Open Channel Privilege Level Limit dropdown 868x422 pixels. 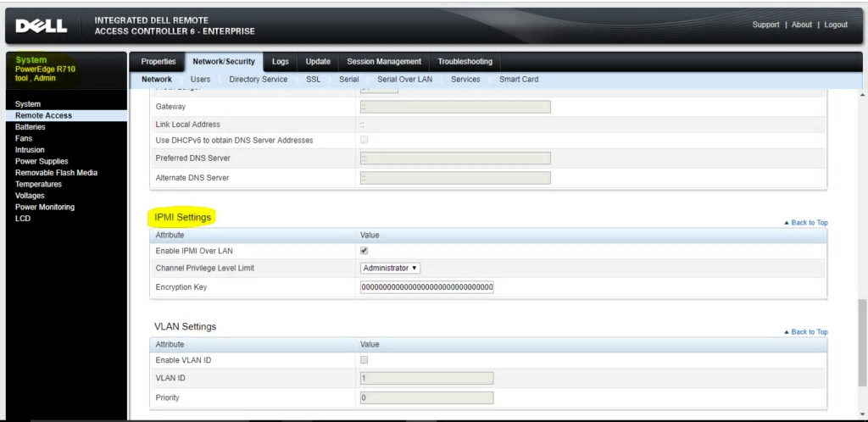[x=390, y=269]
